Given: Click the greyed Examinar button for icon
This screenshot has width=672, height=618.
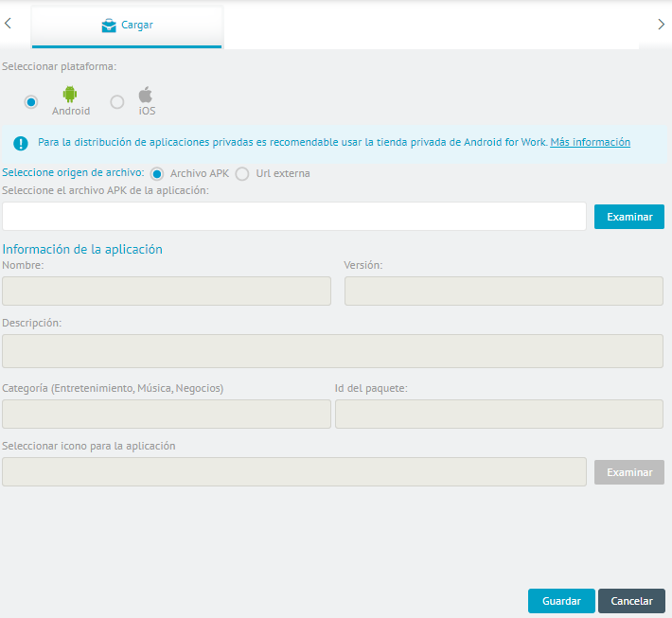Looking at the screenshot, I should click(629, 472).
